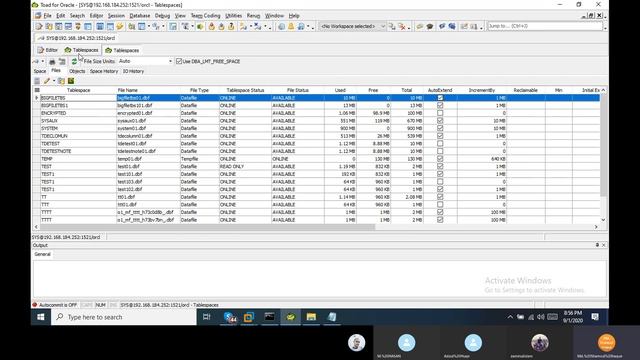Sort by the Tablespace Status column header
Viewport: 640px width, 360px height.
point(245,90)
